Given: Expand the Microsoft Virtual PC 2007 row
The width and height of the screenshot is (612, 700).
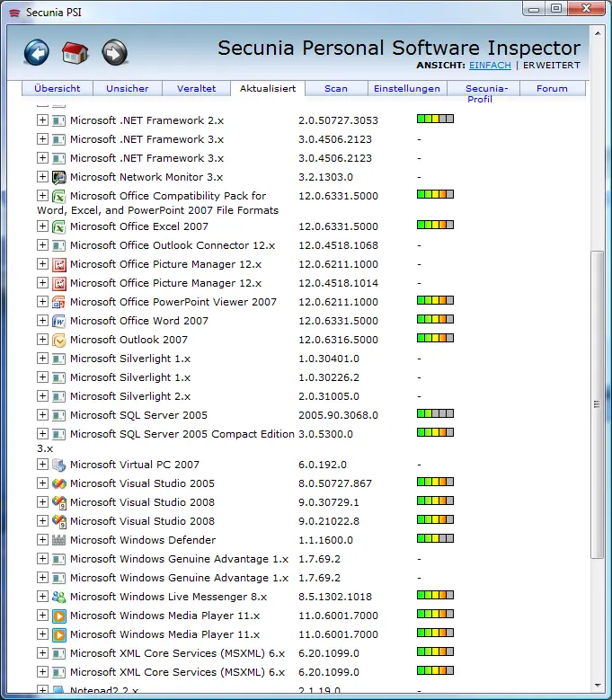Looking at the screenshot, I should point(42,465).
